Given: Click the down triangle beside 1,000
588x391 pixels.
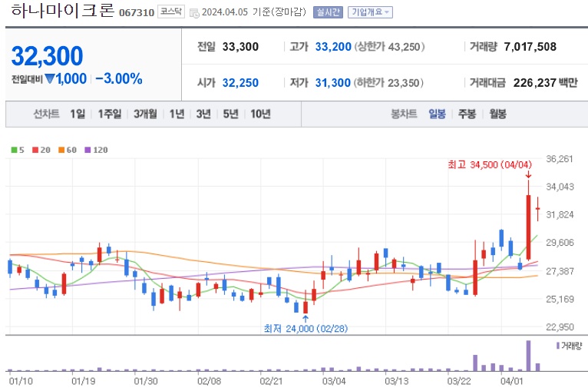Looking at the screenshot, I should pos(50,79).
